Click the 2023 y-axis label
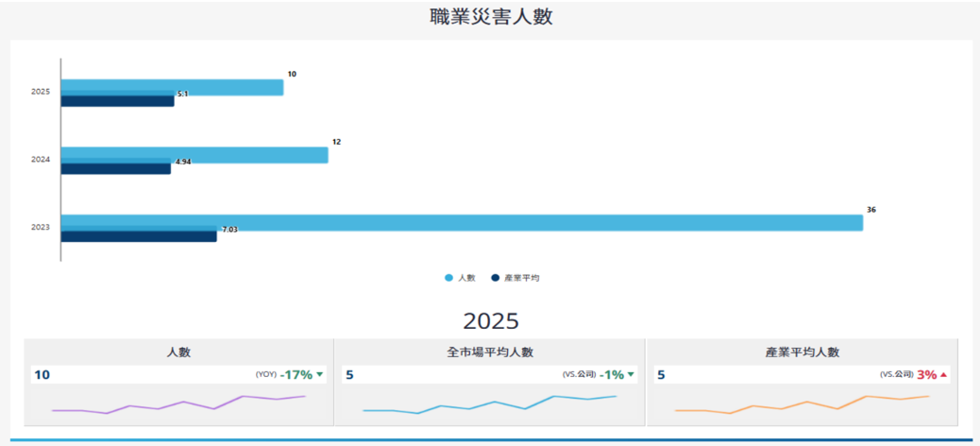Image resolution: width=980 pixels, height=446 pixels. pos(41,227)
